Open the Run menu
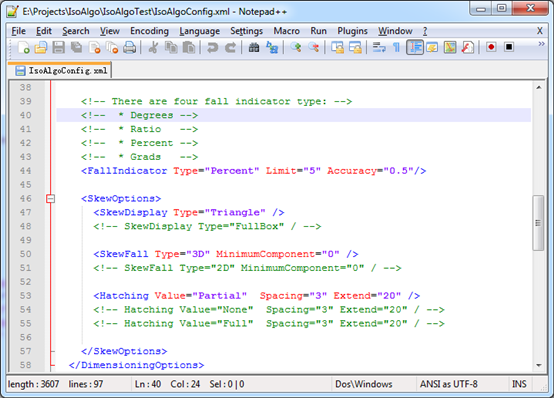This screenshot has height=398, width=554. [x=318, y=31]
